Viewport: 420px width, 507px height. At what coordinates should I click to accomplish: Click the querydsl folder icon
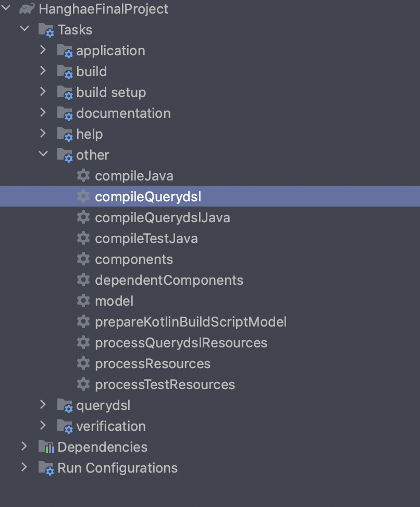pos(65,405)
